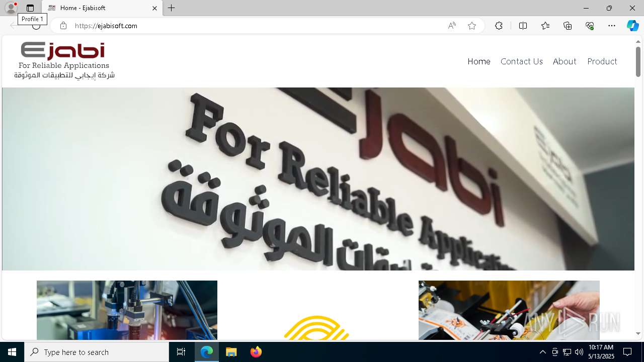Open the Extensions puzzle icon

coord(499,26)
